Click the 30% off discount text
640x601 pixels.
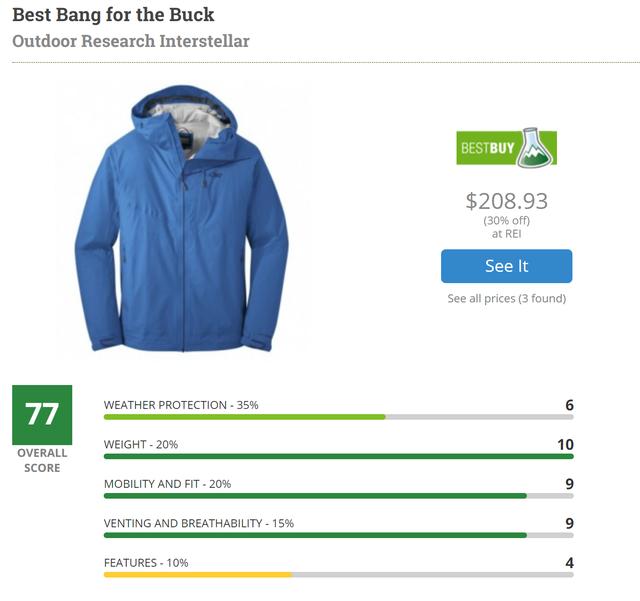[506, 220]
